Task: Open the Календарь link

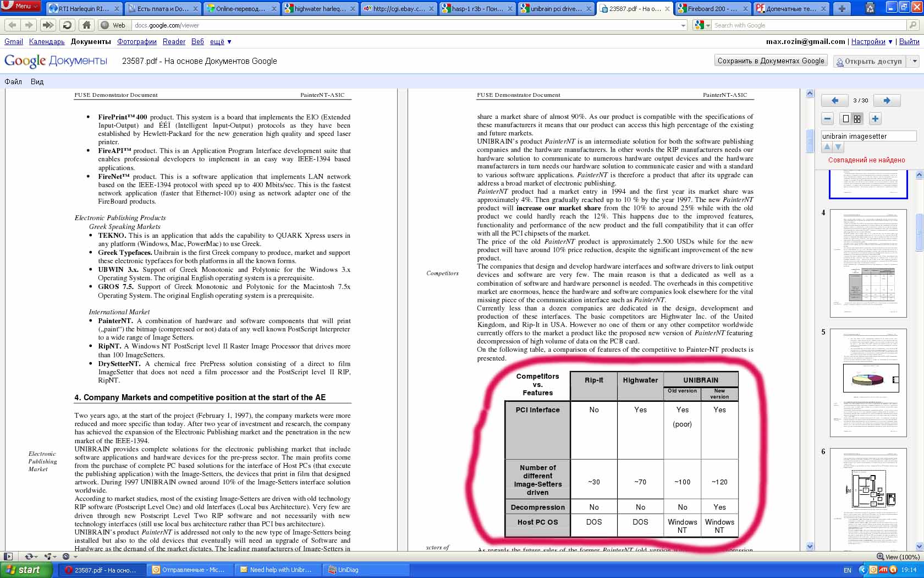Action: click(47, 42)
